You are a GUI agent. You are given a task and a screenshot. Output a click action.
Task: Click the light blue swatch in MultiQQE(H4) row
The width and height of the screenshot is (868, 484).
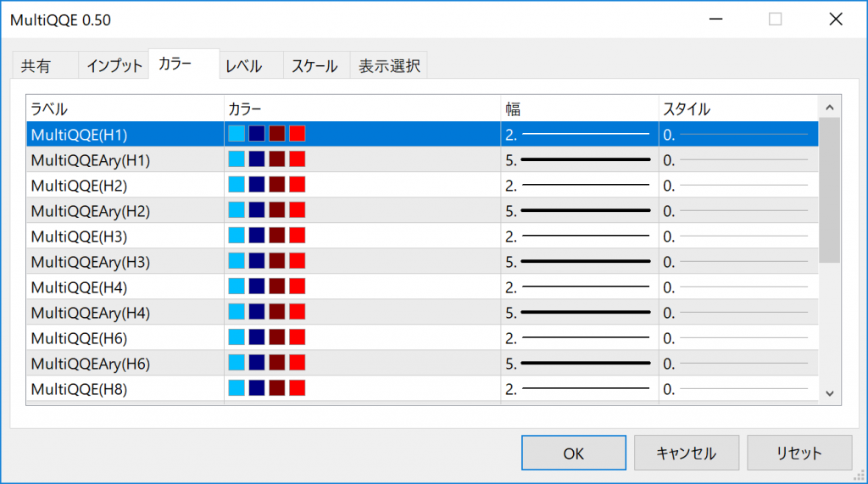coord(236,287)
